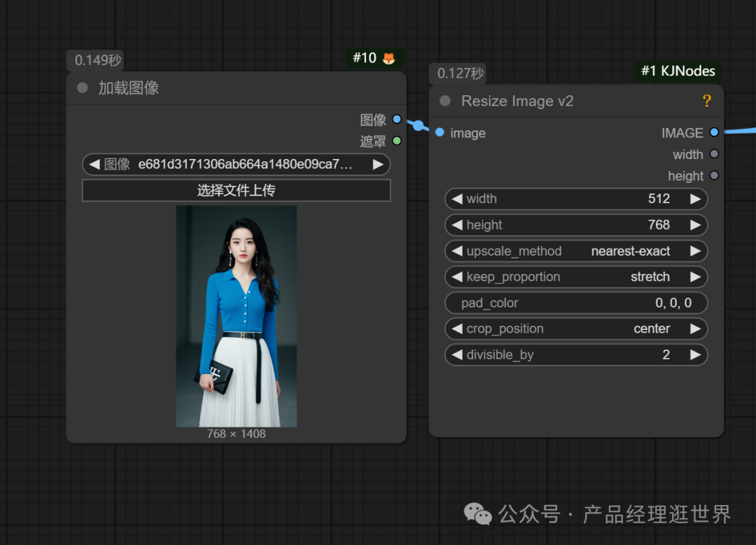Click the 加载图像 node title
This screenshot has width=756, height=545.
coord(129,88)
